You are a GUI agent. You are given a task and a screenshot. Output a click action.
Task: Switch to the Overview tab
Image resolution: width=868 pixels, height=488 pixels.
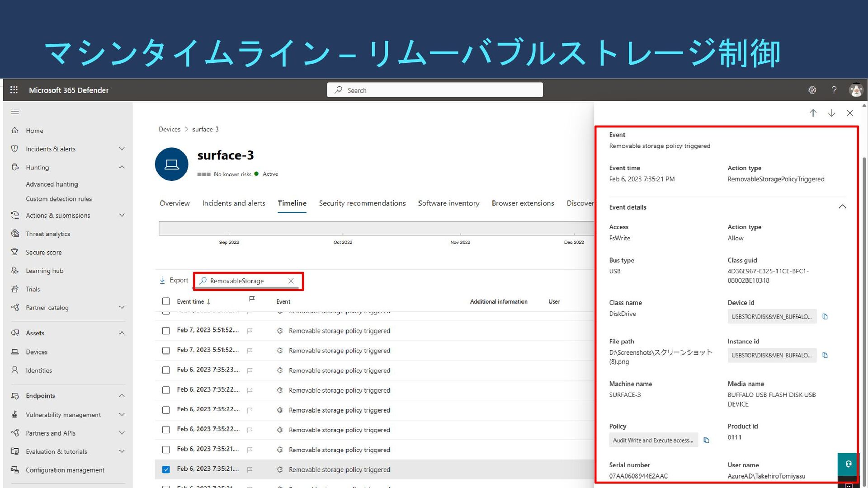[x=175, y=203]
